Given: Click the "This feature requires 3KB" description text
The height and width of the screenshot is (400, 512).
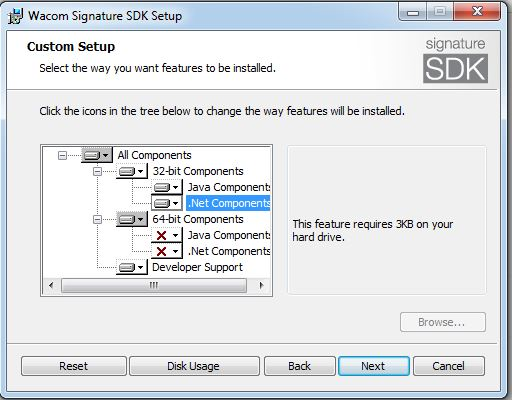Looking at the screenshot, I should 373,230.
